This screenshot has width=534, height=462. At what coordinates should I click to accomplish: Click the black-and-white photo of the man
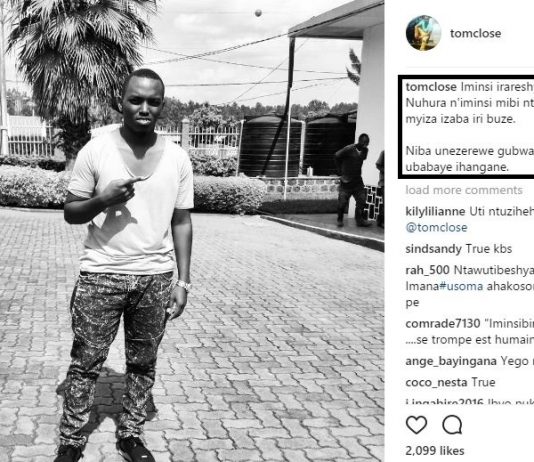(x=192, y=231)
